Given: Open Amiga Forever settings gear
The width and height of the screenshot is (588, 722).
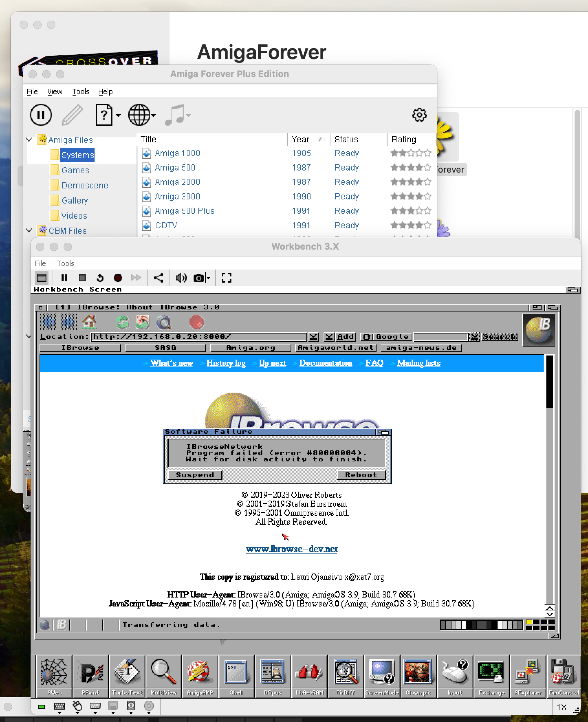Looking at the screenshot, I should 419,115.
